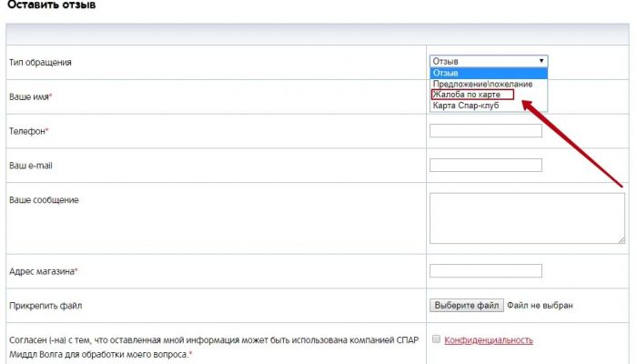Viewport: 637px width, 364px height.
Task: Click the arrow of the Отзыв type dropdown
Action: (x=542, y=61)
